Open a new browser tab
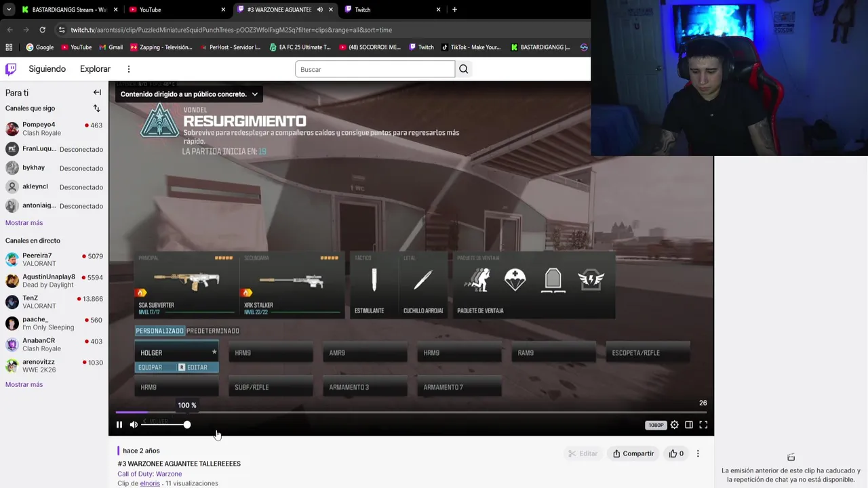 click(x=454, y=9)
